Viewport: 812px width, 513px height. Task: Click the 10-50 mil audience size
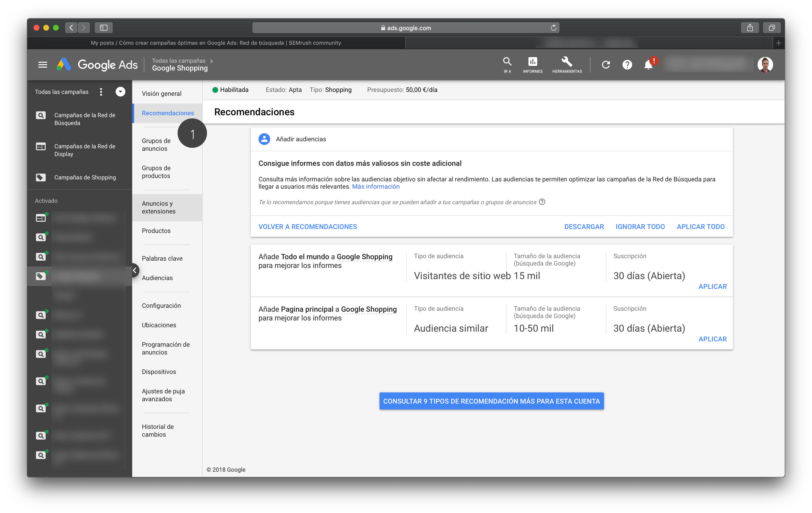[x=534, y=328]
